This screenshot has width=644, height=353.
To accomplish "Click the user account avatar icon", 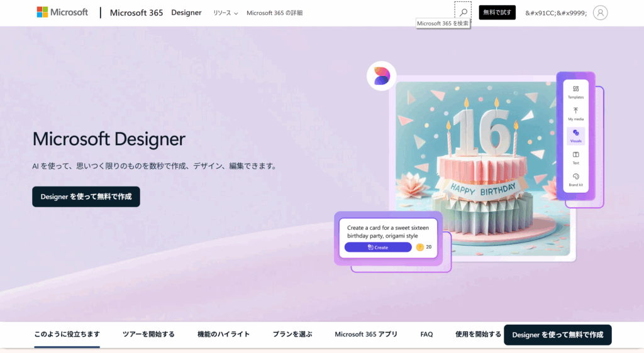I will pos(600,13).
